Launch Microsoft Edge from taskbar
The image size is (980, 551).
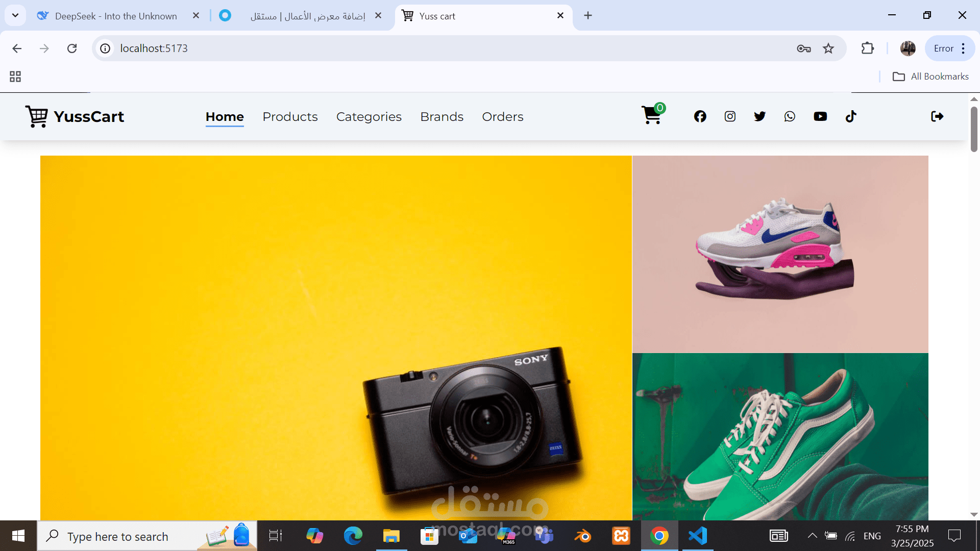pos(353,536)
